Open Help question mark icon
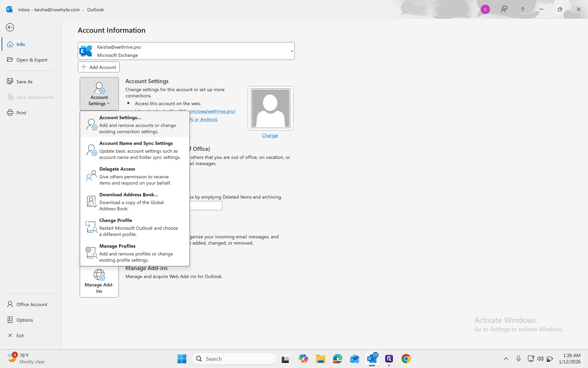 pyautogui.click(x=522, y=10)
